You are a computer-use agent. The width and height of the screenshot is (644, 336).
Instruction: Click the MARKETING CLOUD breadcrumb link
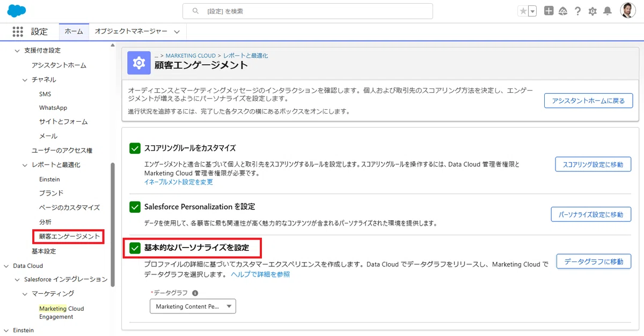[x=191, y=56]
